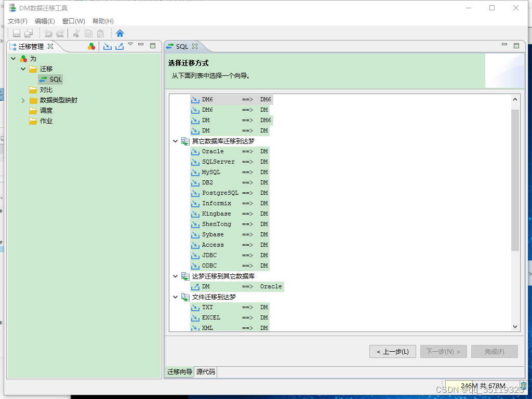Select EXCEL ==> DM file migration
Screen dimensions: 532x399
tap(230, 318)
